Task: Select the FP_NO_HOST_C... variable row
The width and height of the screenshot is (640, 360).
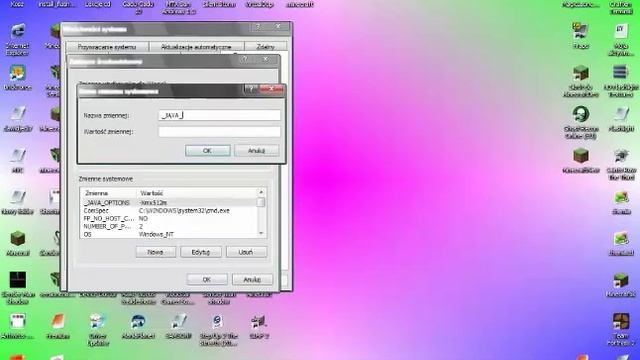Action: point(169,218)
